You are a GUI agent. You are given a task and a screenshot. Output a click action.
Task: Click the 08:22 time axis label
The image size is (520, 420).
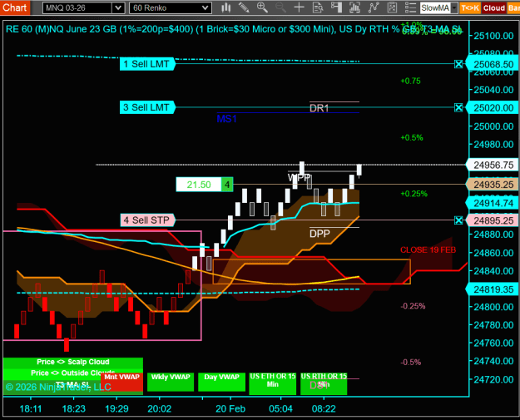324,408
